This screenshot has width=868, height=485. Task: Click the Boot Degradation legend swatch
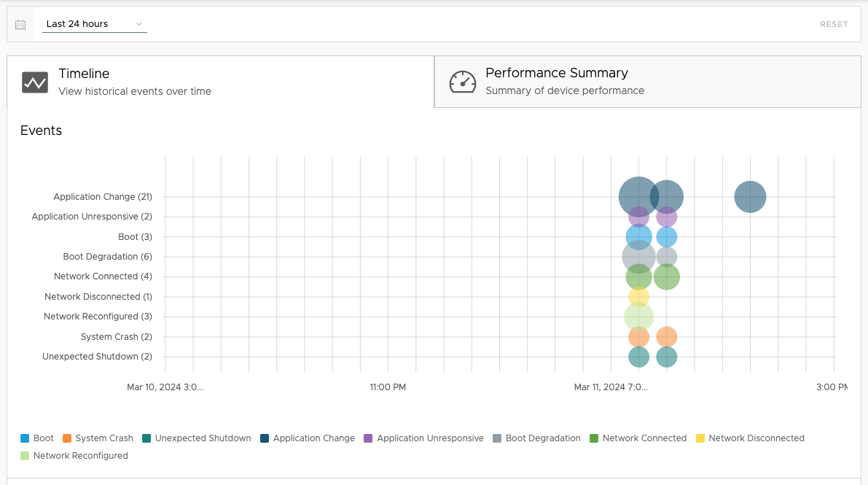498,438
